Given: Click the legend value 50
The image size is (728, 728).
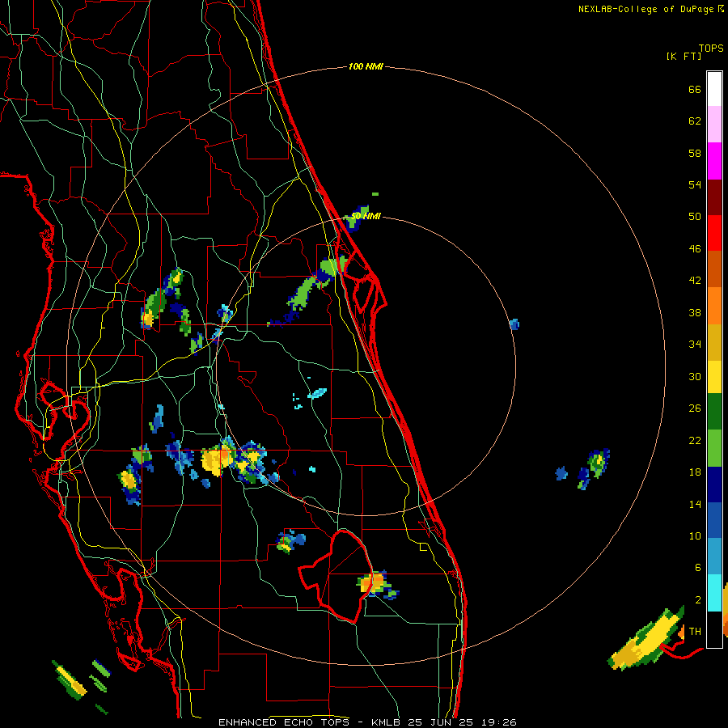Looking at the screenshot, I should point(695,216).
